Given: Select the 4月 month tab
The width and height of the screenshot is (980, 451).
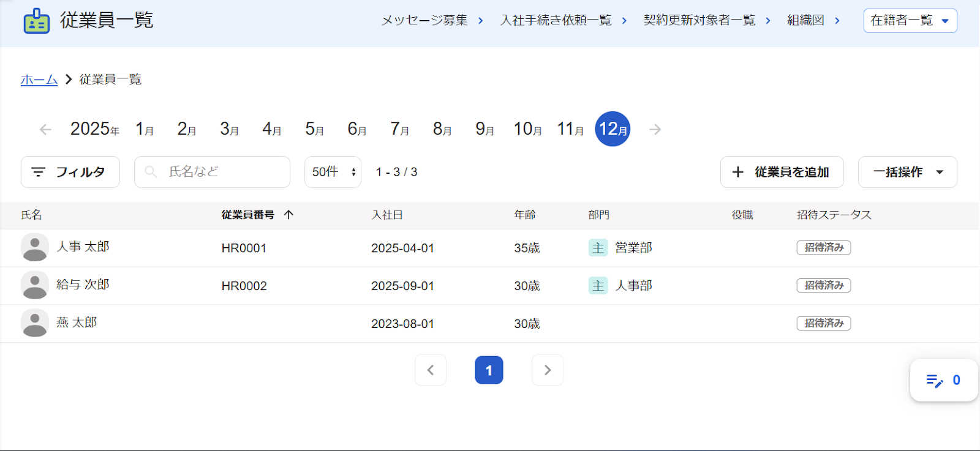Looking at the screenshot, I should 272,129.
